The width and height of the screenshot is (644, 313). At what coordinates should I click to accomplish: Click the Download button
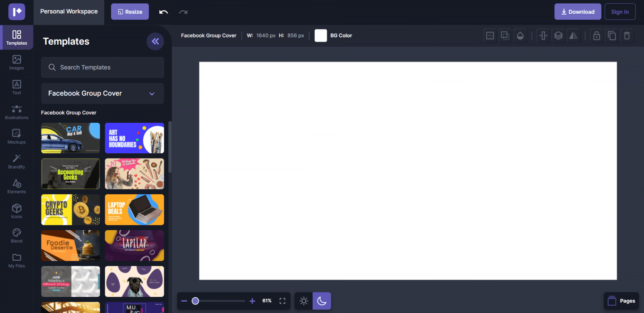(x=578, y=12)
